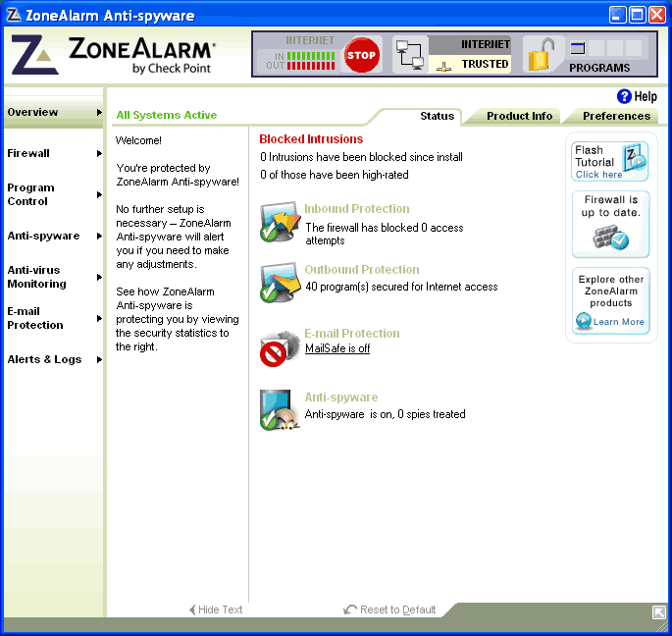Viewport: 672px width, 636px height.
Task: Expand the Alerts & Logs arrow
Action: tap(99, 359)
